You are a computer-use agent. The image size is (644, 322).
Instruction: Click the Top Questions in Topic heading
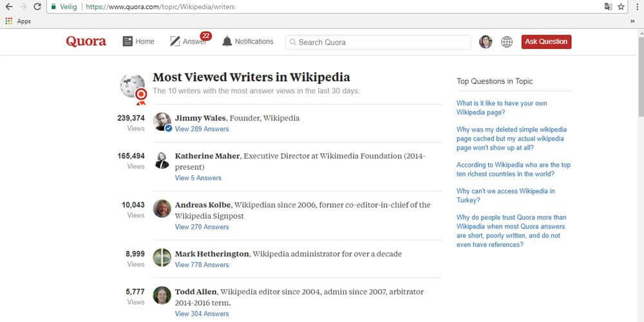[x=495, y=81]
